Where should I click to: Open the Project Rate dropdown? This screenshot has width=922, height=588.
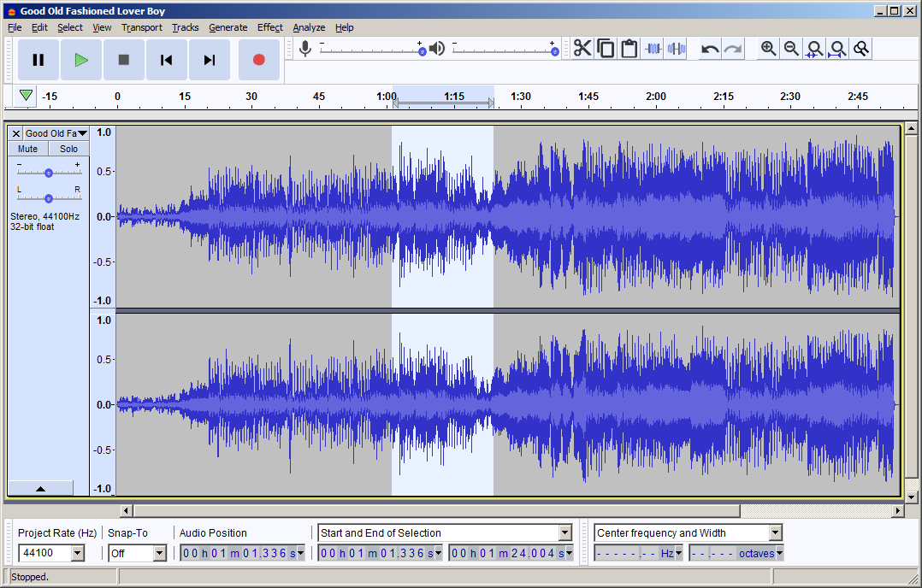[x=78, y=553]
